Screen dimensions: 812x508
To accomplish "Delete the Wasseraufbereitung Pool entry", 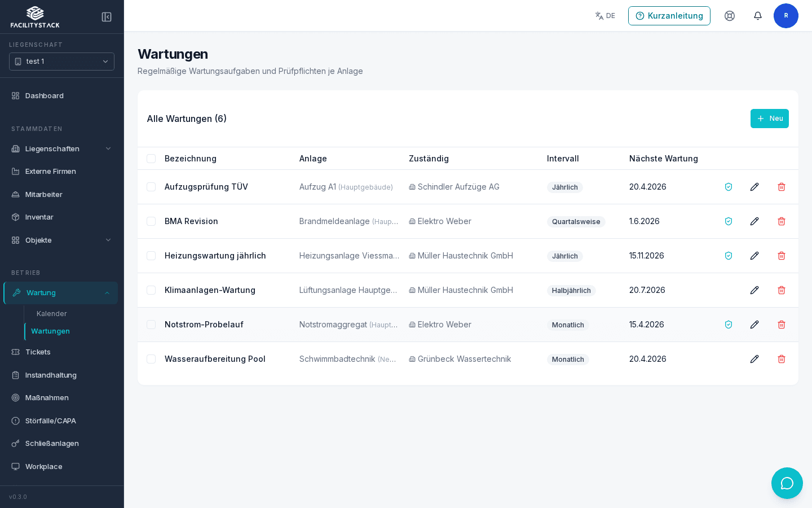I will pos(782,359).
